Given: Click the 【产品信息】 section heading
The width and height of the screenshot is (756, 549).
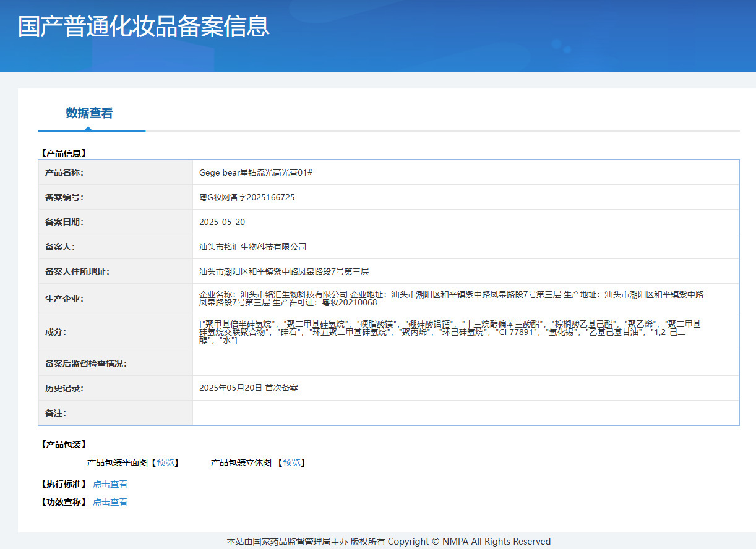Looking at the screenshot, I should 62,153.
